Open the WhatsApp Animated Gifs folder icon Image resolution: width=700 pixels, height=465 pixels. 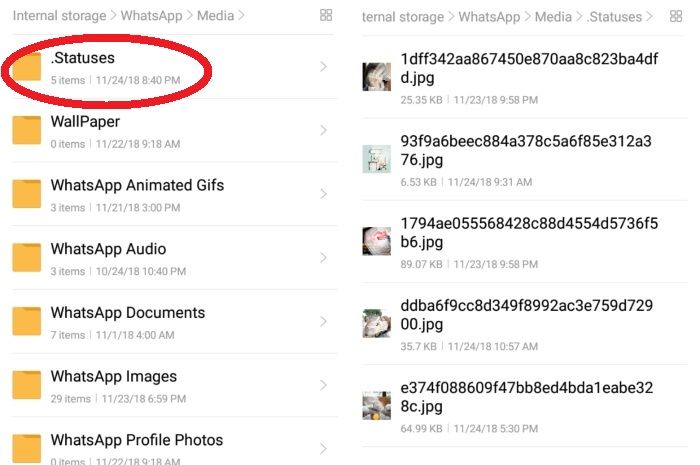pyautogui.click(x=27, y=194)
